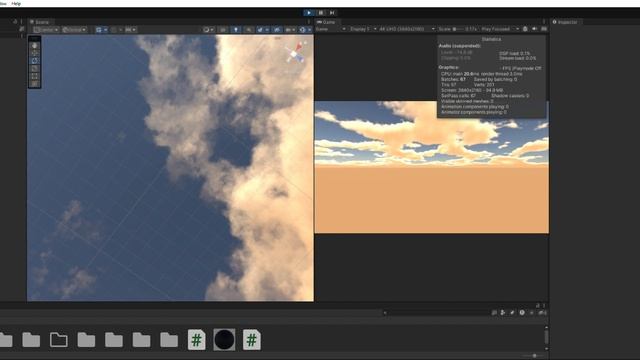
Task: Select the outlined empty folder in Project
Action: (x=59, y=340)
